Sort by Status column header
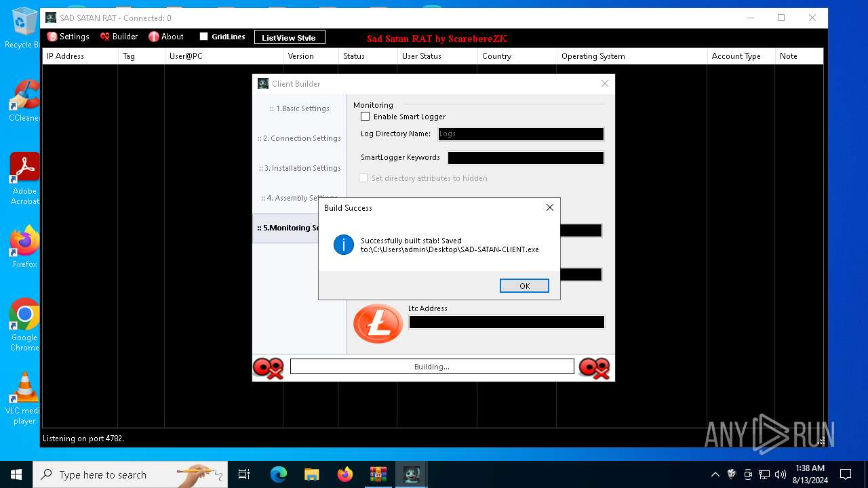This screenshot has height=488, width=868. tap(368, 56)
